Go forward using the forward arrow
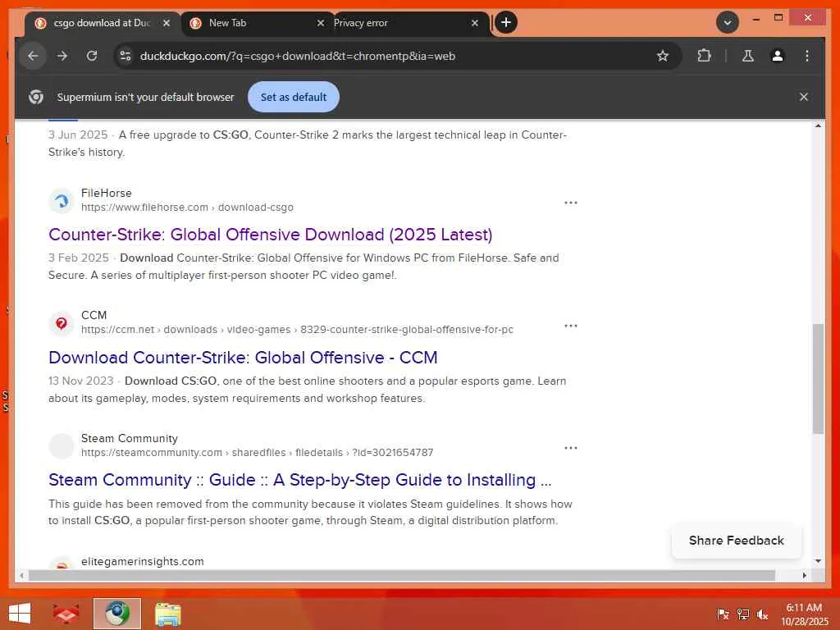The width and height of the screenshot is (840, 630). [x=62, y=56]
